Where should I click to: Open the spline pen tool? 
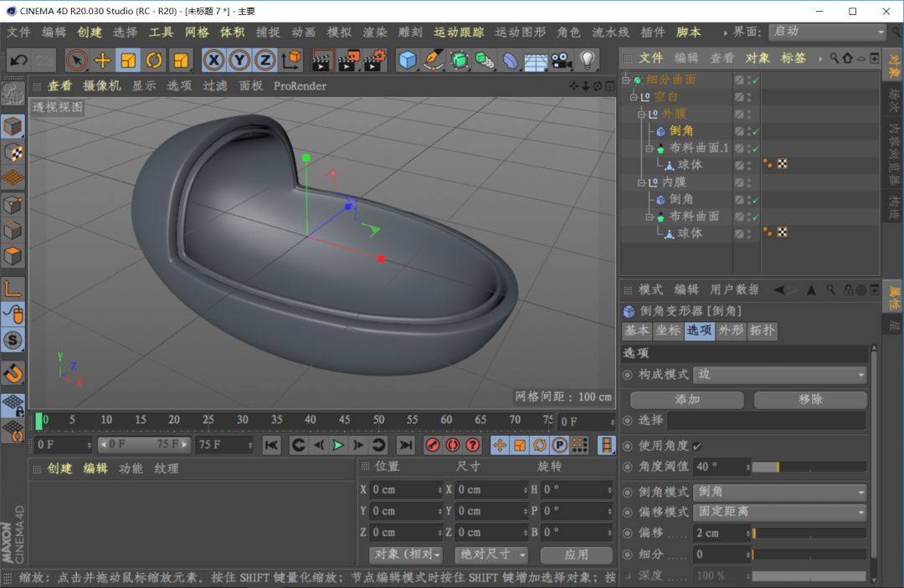(433, 60)
